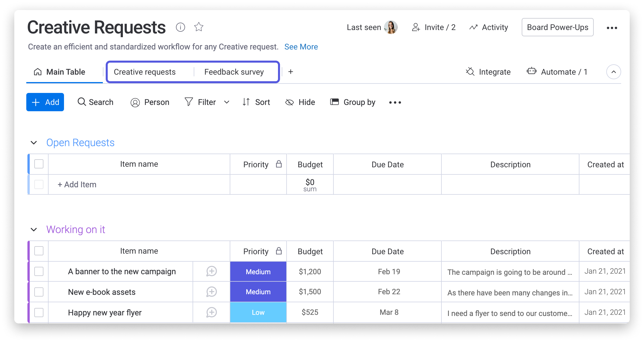Viewport: 644px width, 342px height.
Task: Select Medium priority color swatch
Action: click(x=258, y=271)
